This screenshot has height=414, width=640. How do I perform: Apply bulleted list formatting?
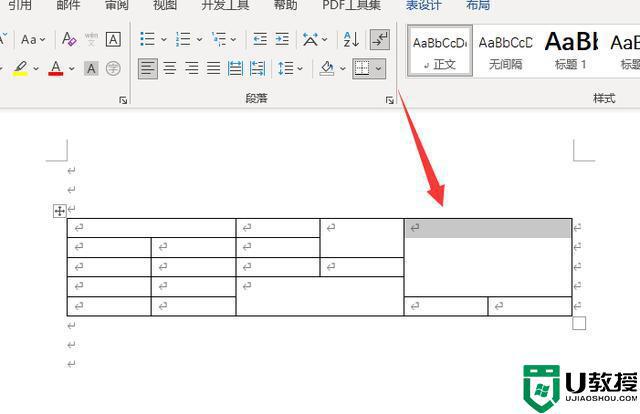[x=147, y=40]
